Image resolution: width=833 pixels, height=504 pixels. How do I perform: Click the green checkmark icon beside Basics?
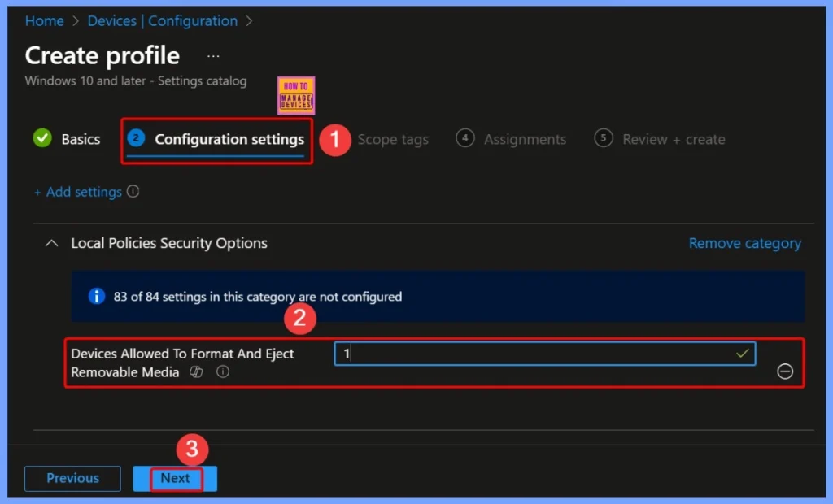point(42,139)
